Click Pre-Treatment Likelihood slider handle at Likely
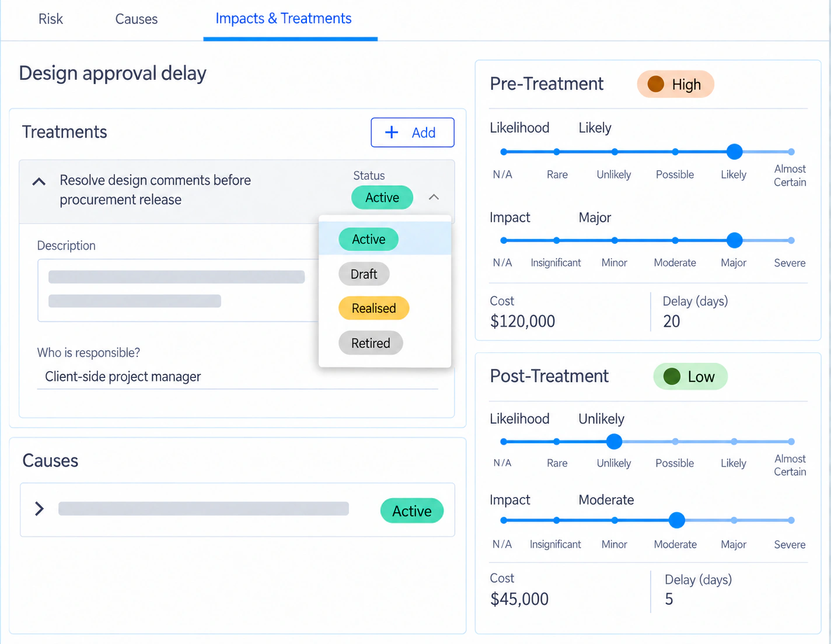Viewport: 831px width, 644px height. click(735, 152)
